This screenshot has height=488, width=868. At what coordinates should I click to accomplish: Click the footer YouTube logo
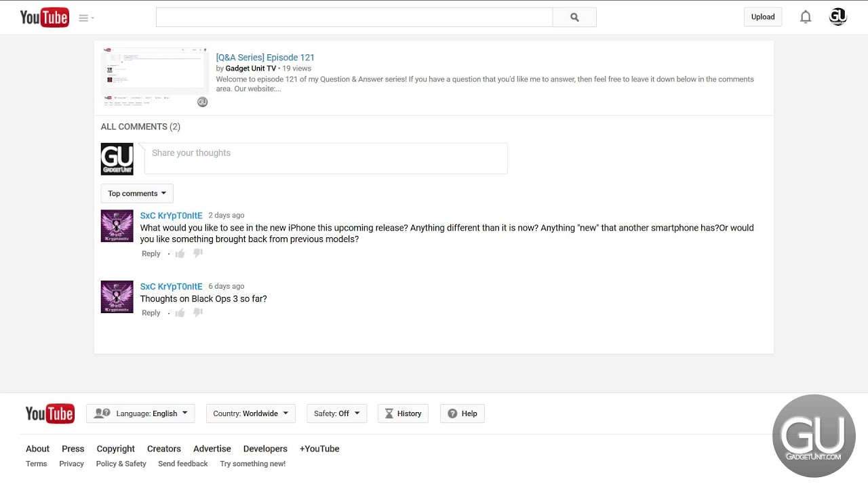[x=50, y=413]
